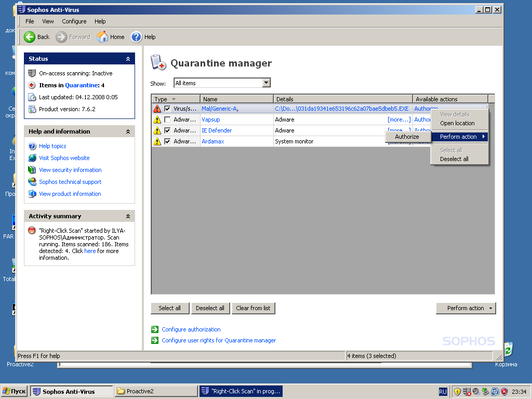Click the red shield tray icon near clock
This screenshot has width=532, height=399.
504,392
